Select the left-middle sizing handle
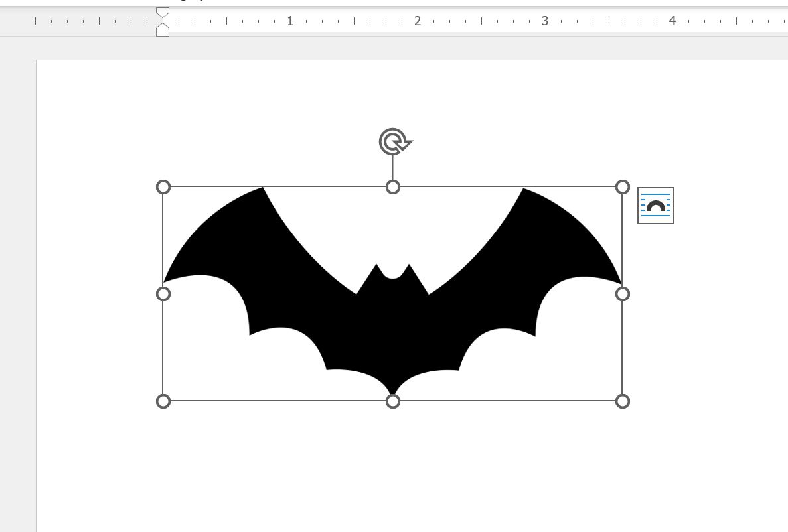788x532 pixels. [163, 294]
